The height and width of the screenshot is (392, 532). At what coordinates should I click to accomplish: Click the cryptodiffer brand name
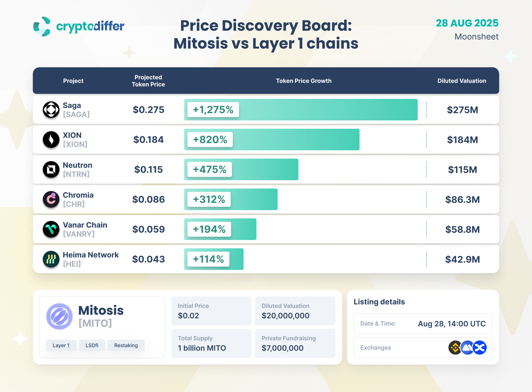click(90, 27)
